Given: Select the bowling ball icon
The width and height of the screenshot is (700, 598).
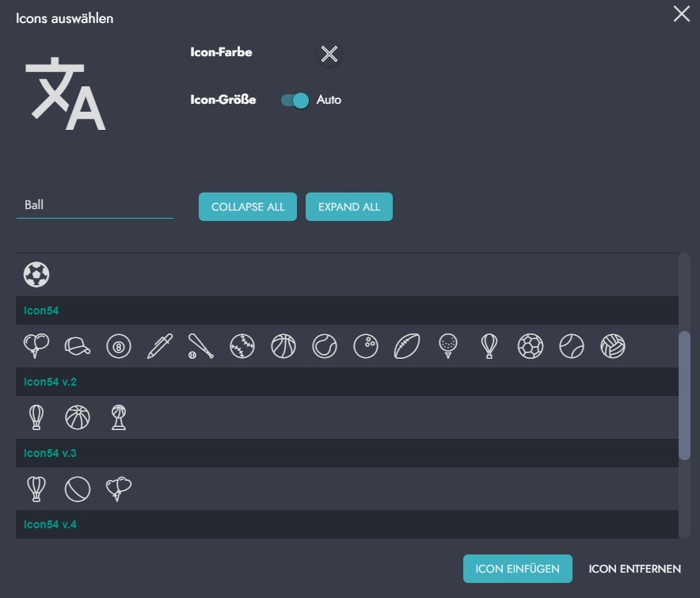Looking at the screenshot, I should click(366, 346).
